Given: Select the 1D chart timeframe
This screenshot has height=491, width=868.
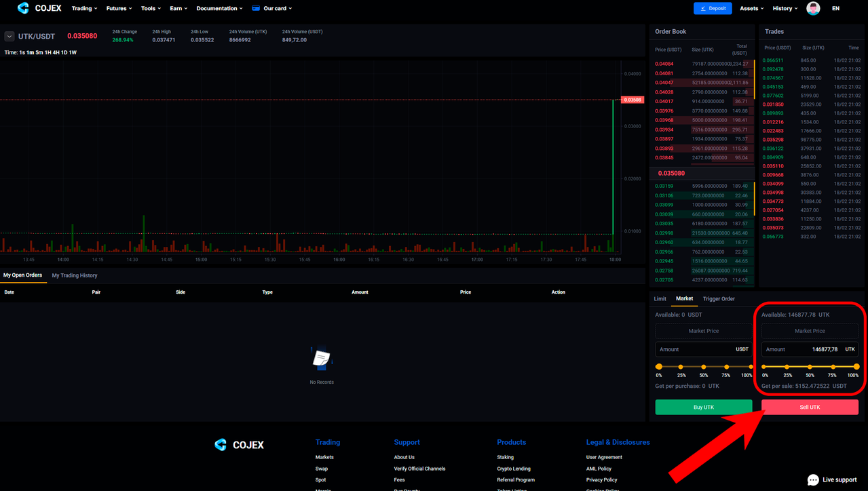Looking at the screenshot, I should click(x=64, y=52).
